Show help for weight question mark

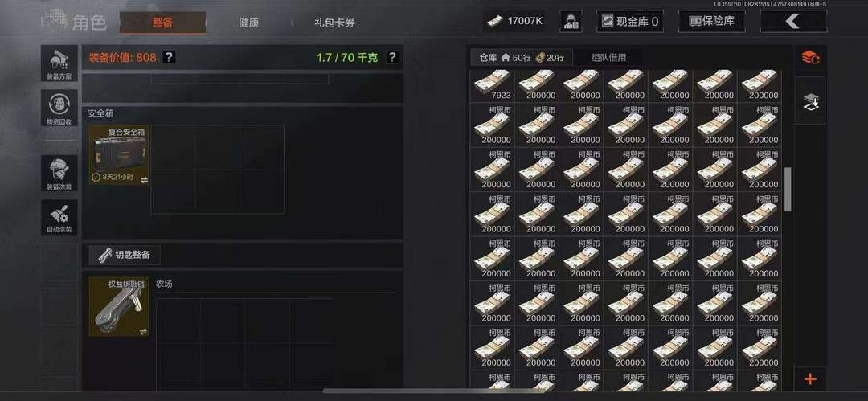point(392,57)
